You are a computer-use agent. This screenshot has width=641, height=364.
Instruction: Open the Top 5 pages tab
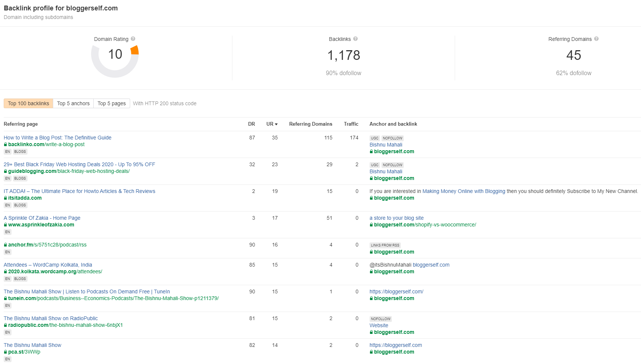112,103
